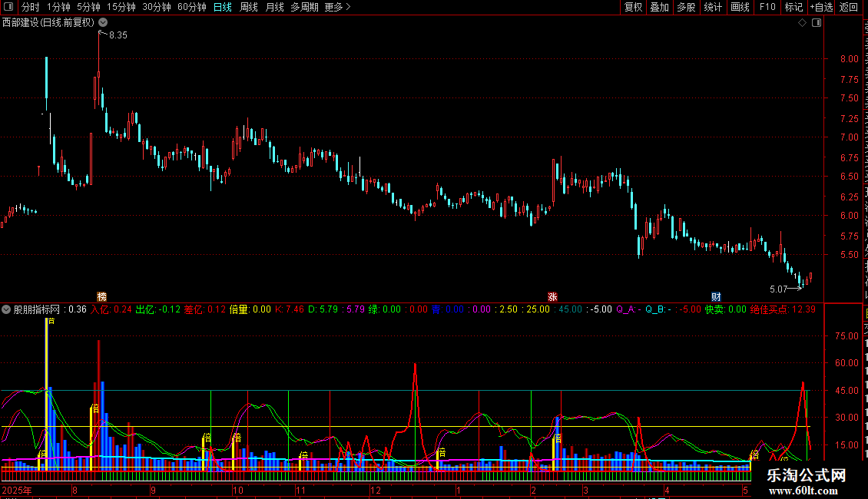Click month 10 on the time axis
The width and height of the screenshot is (868, 499).
238,490
